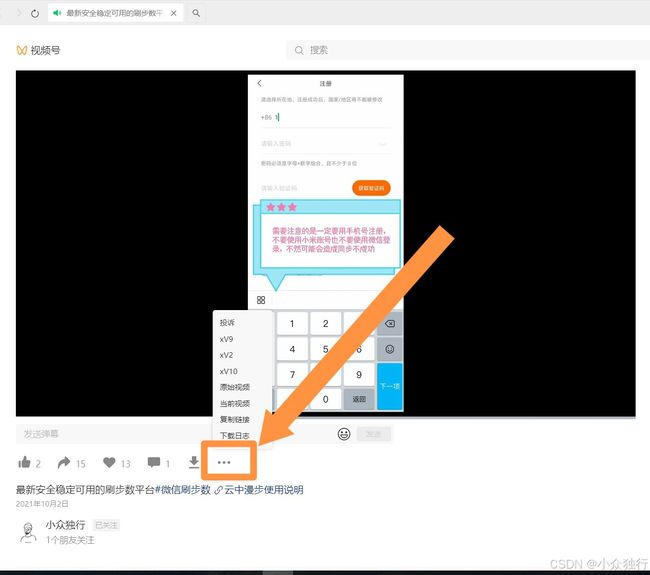Choose 当前视频 from the popup menu
The image size is (650, 575).
[235, 403]
